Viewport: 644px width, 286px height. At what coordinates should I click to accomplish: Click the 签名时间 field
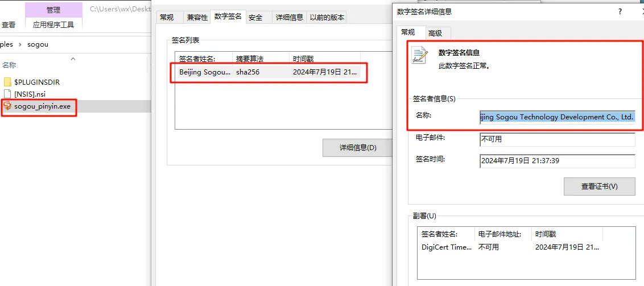pyautogui.click(x=558, y=161)
